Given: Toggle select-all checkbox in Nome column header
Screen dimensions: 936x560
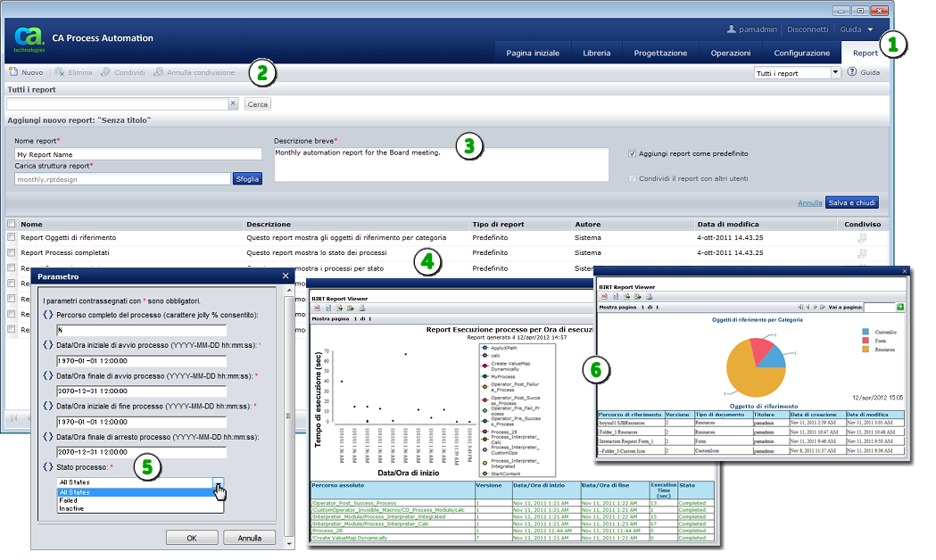Looking at the screenshot, I should 11,224.
